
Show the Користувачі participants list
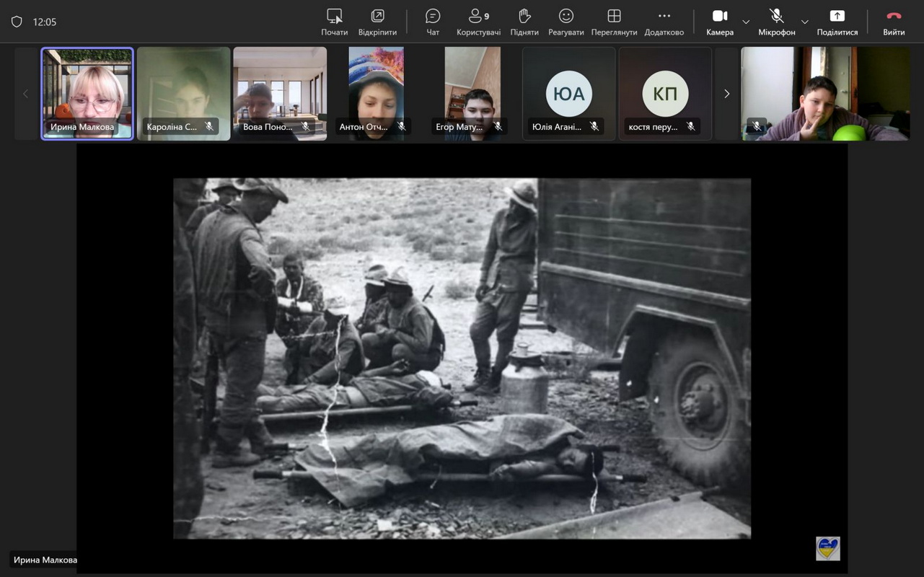pos(478,22)
